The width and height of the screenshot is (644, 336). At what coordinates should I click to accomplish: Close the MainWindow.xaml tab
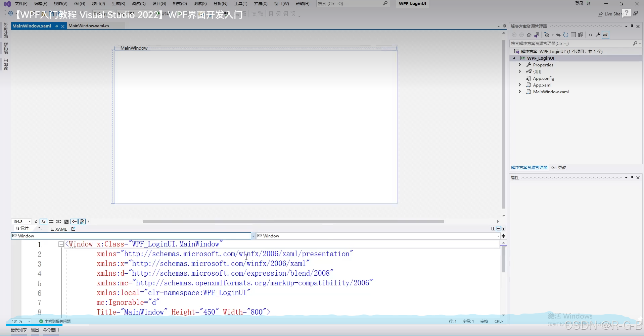click(63, 26)
